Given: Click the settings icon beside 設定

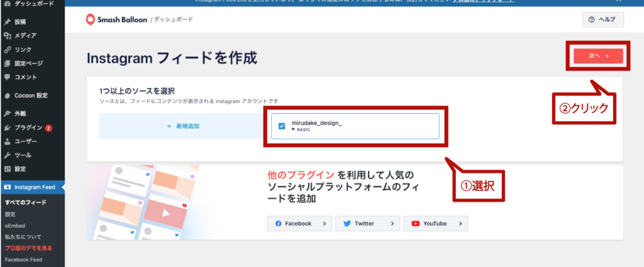Looking at the screenshot, I should pos(7,169).
